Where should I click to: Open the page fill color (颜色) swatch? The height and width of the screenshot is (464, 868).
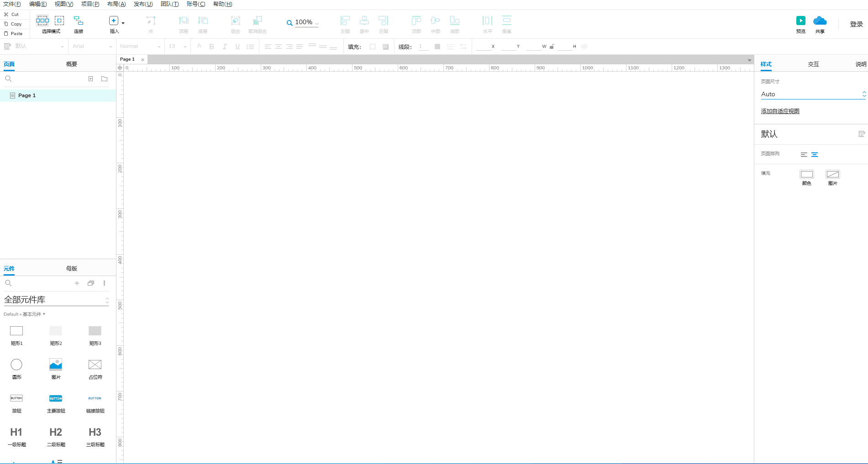click(x=806, y=174)
